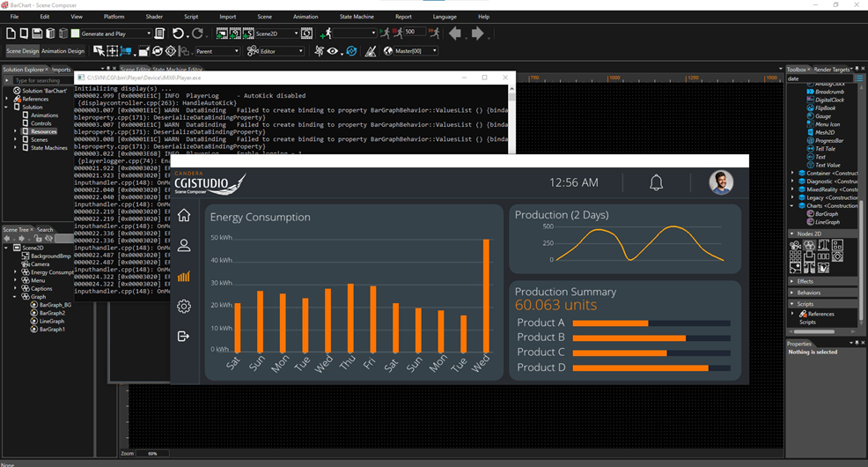Click the user avatar photo
Image resolution: width=868 pixels, height=467 pixels.
pos(721,182)
